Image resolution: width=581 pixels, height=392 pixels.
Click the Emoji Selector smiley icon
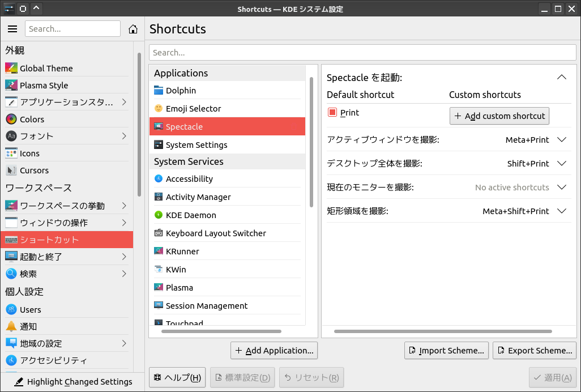pyautogui.click(x=159, y=108)
